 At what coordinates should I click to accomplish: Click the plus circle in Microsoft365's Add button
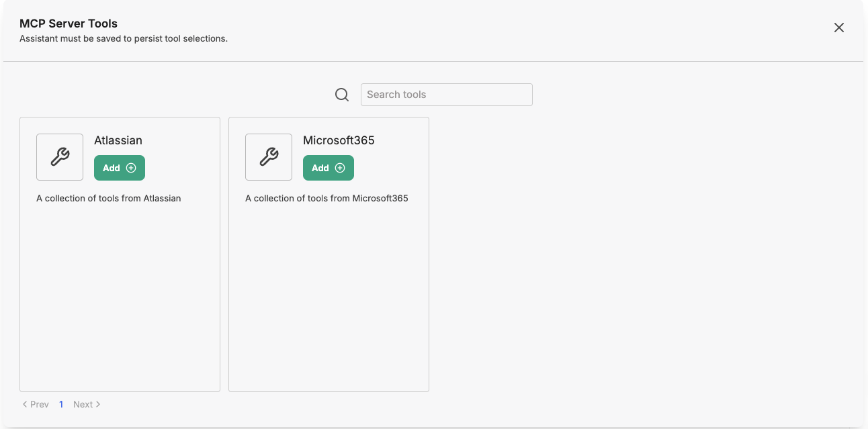click(x=340, y=168)
